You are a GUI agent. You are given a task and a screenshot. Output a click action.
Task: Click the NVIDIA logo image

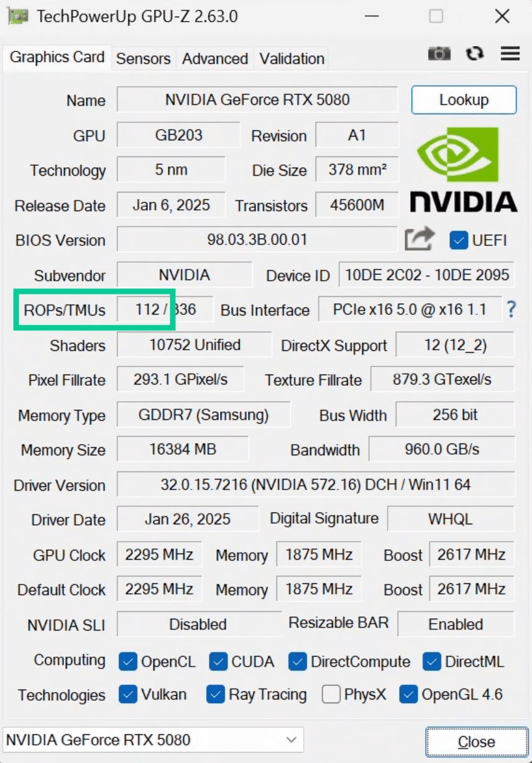464,170
